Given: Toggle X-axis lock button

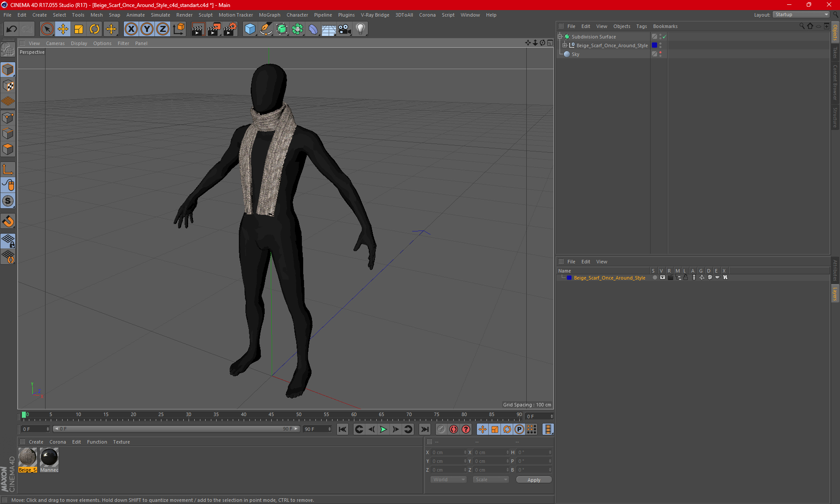Looking at the screenshot, I should tap(131, 29).
